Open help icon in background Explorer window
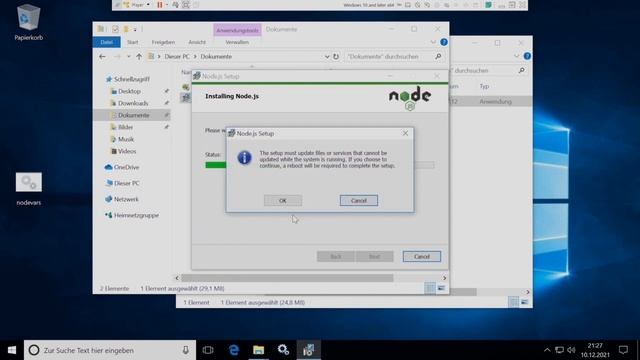 pyautogui.click(x=527, y=56)
